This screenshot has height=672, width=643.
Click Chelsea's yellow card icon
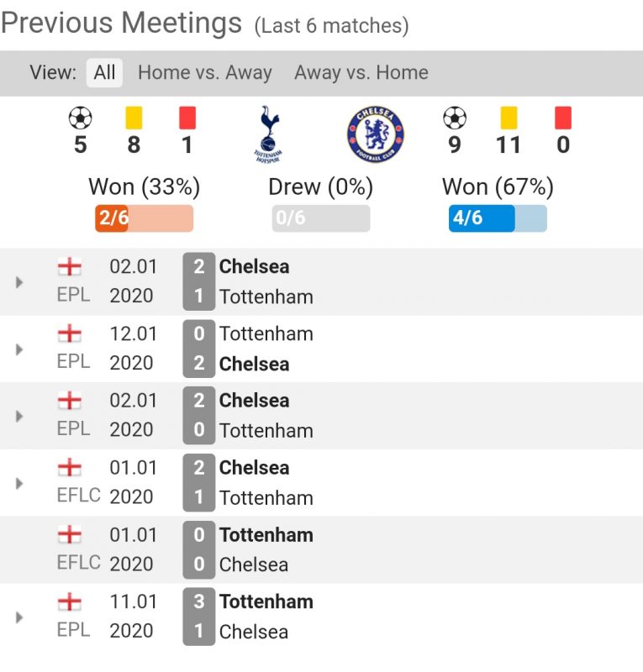tap(509, 118)
